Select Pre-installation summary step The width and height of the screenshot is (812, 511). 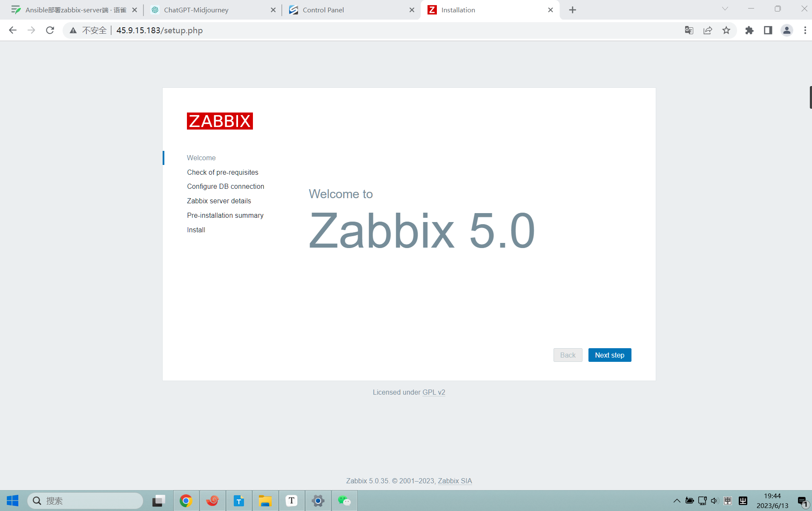(225, 215)
